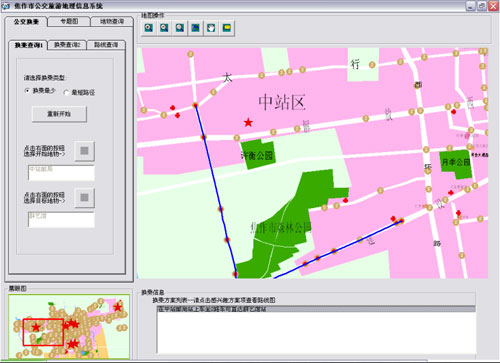This screenshot has height=363, width=500.
Task: Open the 路线查询 sub-tab
Action: pos(106,45)
